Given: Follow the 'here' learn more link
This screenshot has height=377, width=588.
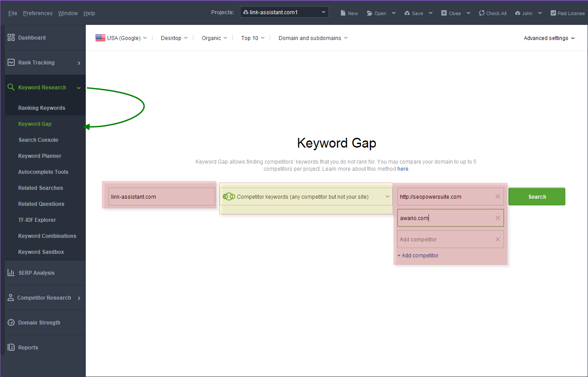Looking at the screenshot, I should (x=403, y=168).
